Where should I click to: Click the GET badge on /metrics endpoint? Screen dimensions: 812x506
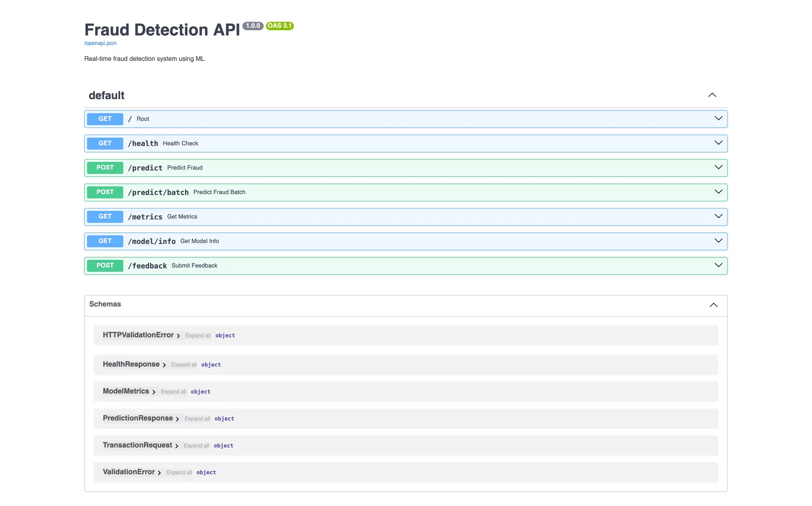[104, 216]
